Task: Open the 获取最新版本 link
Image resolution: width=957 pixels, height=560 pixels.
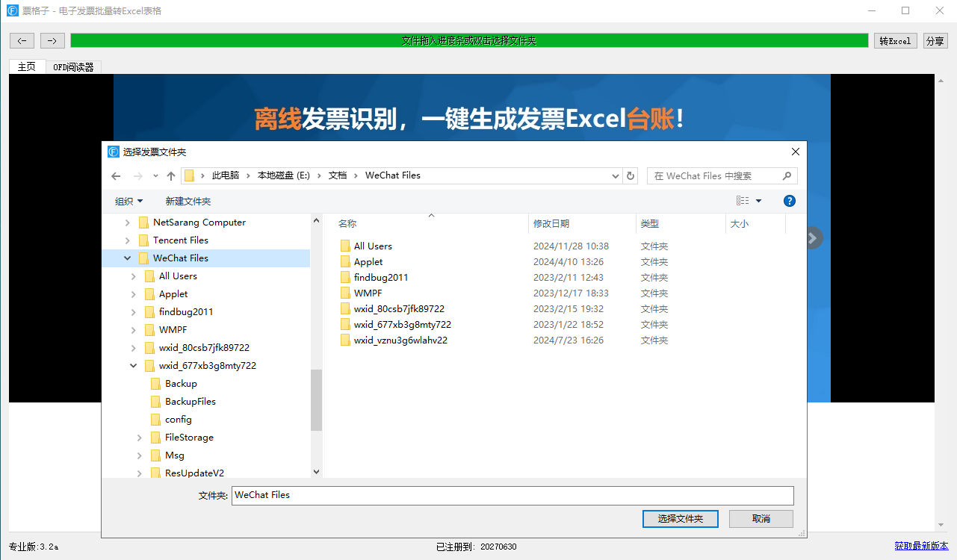Action: pos(921,546)
